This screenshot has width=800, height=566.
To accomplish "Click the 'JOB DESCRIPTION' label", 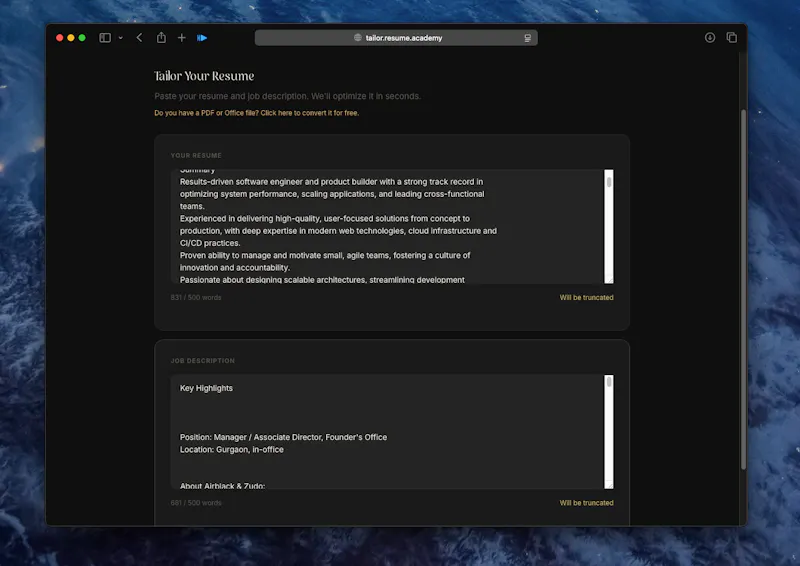I will pos(203,361).
